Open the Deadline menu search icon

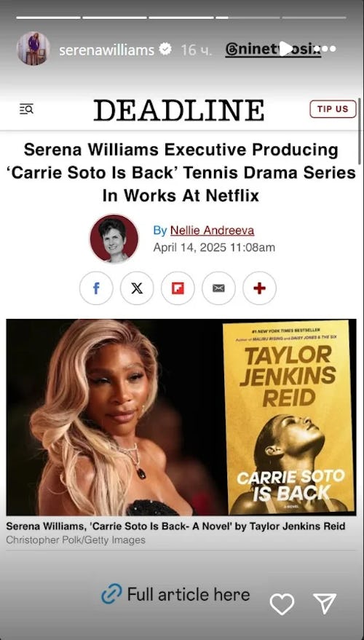point(26,109)
